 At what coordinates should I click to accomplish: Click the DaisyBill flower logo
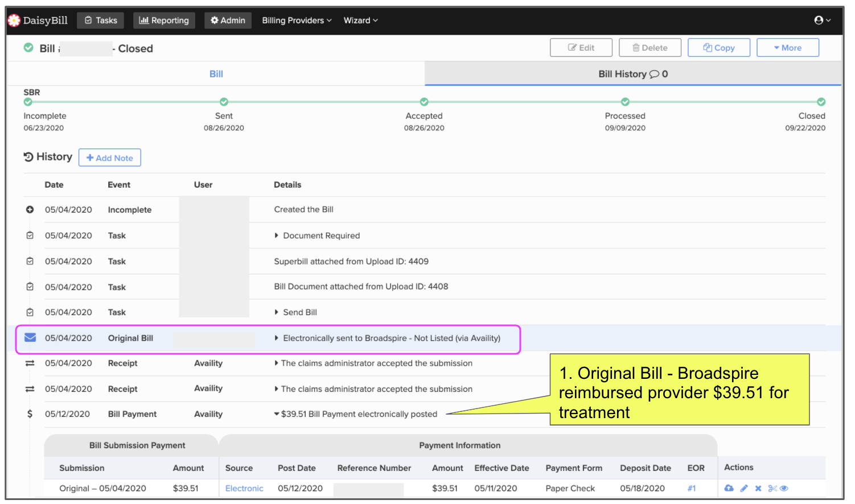14,20
